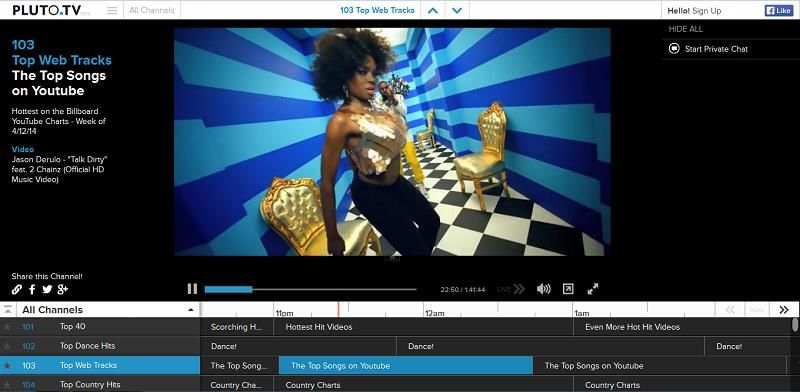Select channel 101 Top 40

coord(100,327)
